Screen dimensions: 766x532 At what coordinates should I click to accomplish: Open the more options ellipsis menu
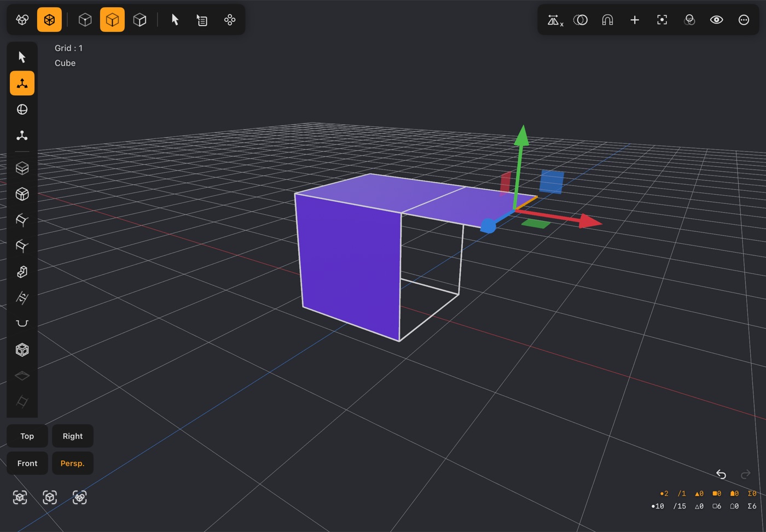744,20
